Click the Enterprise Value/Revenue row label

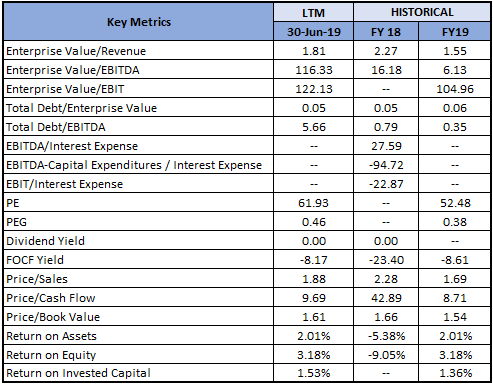[76, 51]
